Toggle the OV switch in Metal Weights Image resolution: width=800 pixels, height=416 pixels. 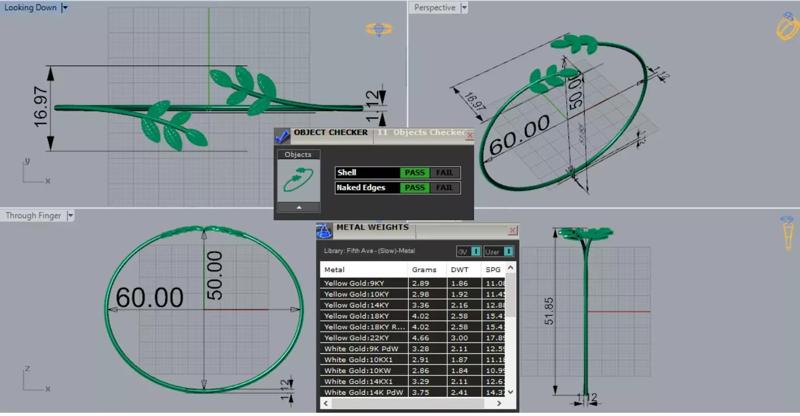(468, 252)
